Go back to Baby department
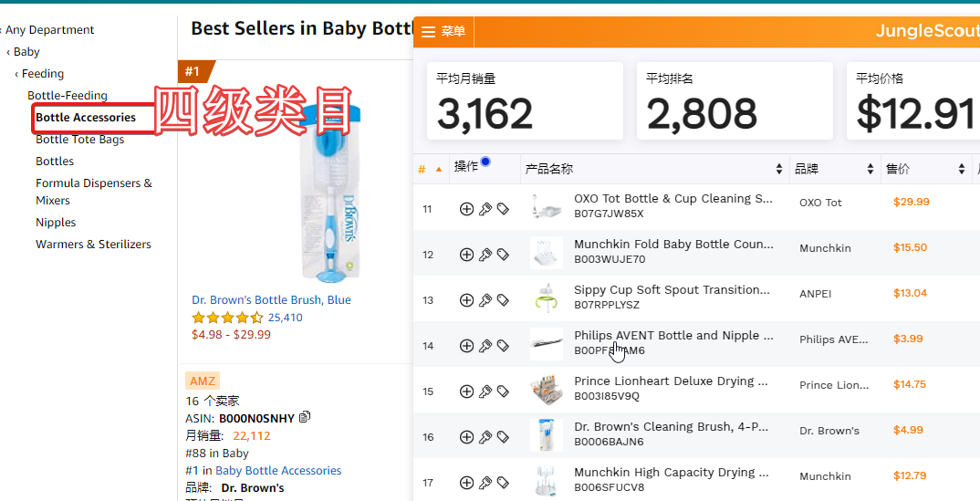This screenshot has width=980, height=501. pos(26,52)
